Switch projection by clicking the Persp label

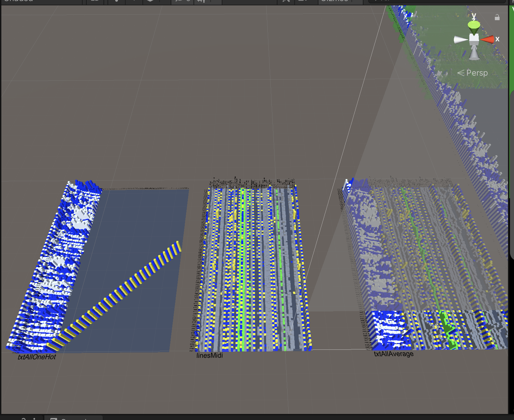click(476, 73)
